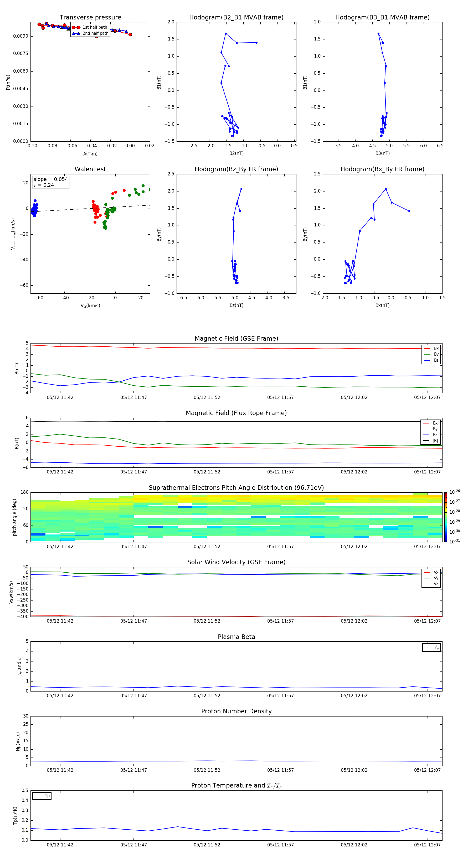Click the '−40' x-axis tick on WalenTest
The image size is (473, 868).
[x=64, y=298]
